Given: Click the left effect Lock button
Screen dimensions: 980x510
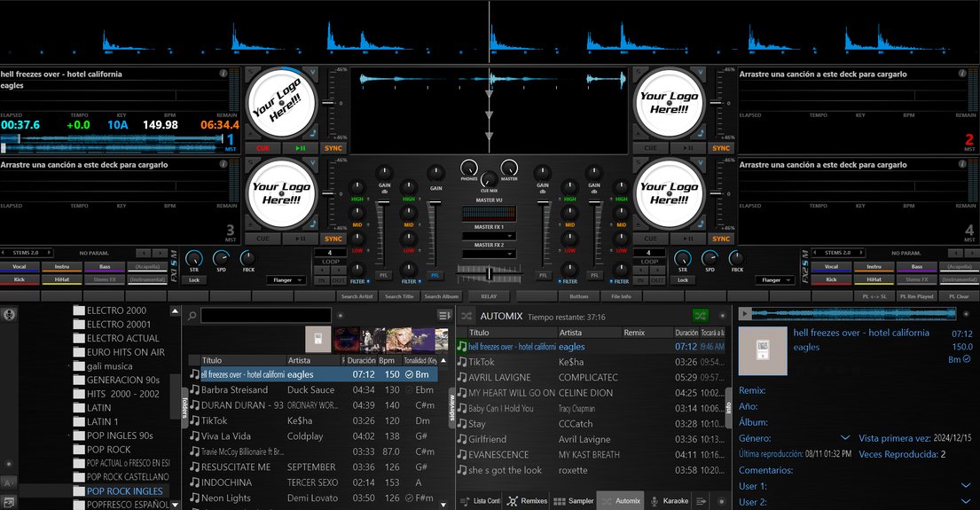Looking at the screenshot, I should click(x=194, y=280).
